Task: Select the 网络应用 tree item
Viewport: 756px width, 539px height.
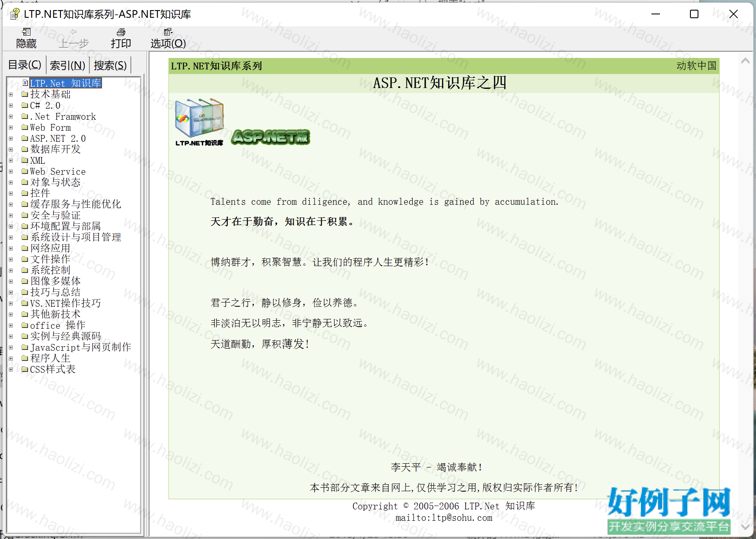Action: 50,248
